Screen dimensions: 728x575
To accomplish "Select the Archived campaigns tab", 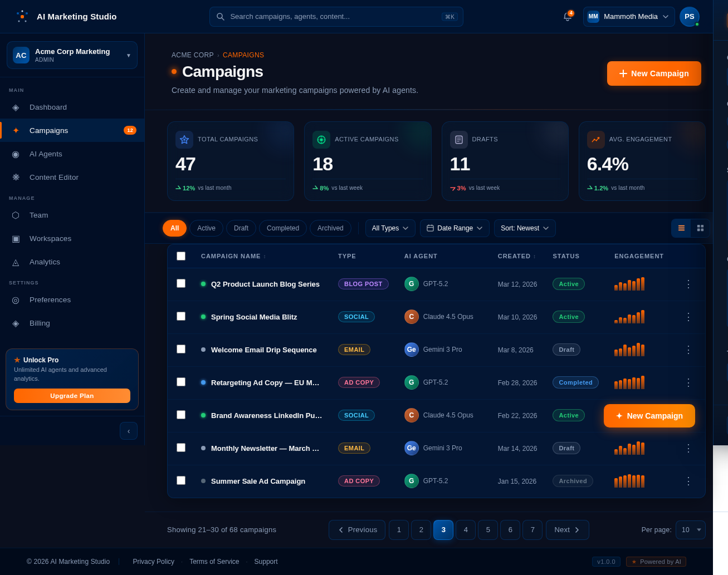I will pyautogui.click(x=330, y=228).
